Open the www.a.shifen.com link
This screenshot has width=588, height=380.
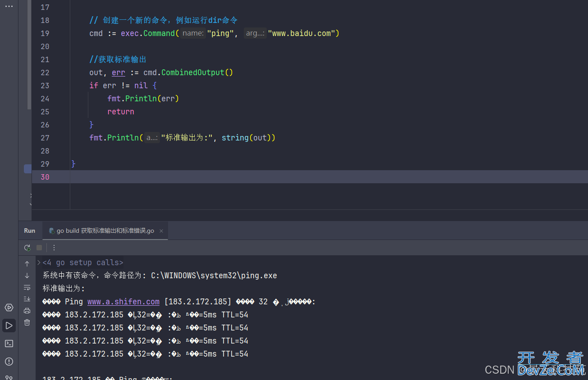click(x=123, y=302)
